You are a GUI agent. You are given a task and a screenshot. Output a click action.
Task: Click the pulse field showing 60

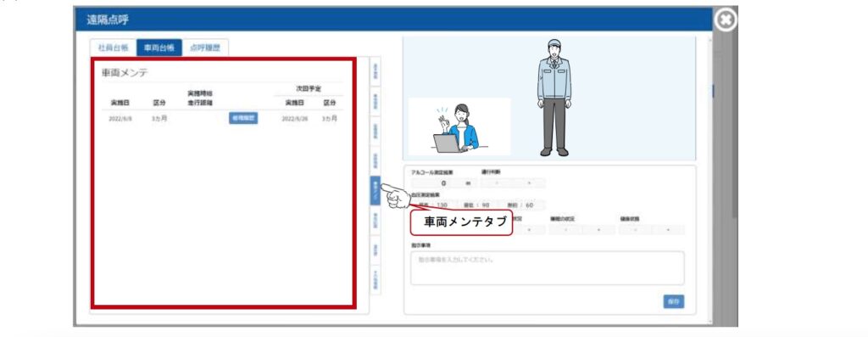[522, 205]
